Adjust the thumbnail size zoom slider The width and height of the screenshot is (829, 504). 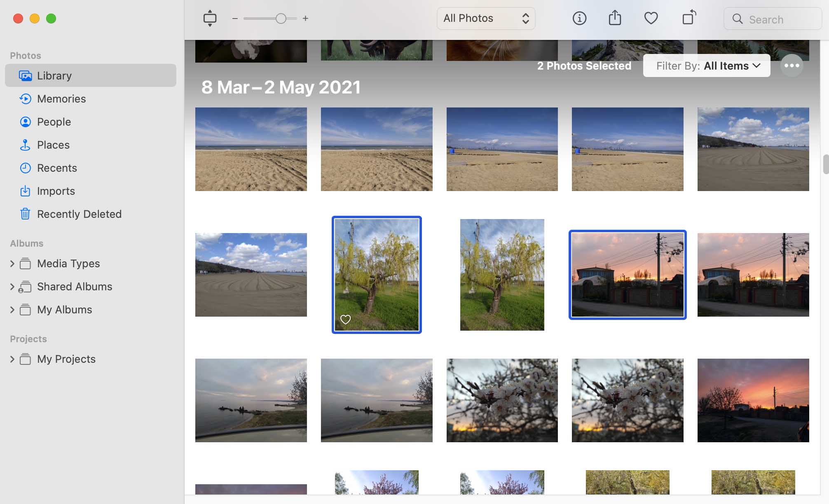click(281, 18)
